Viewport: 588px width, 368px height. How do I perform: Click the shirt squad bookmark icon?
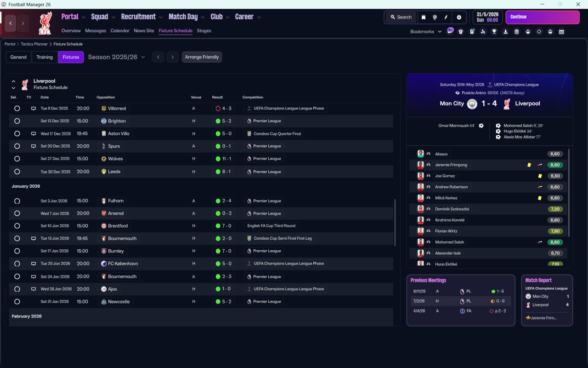tap(461, 32)
